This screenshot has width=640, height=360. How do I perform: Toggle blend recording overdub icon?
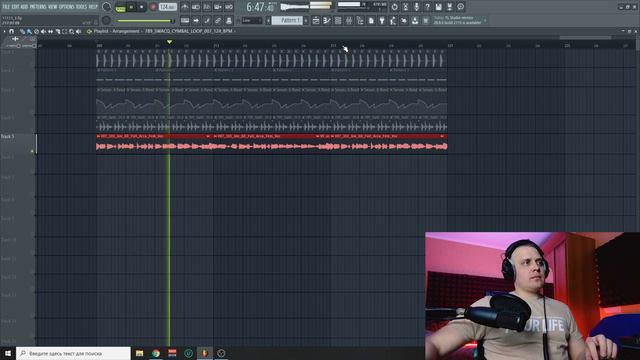pos(218,7)
